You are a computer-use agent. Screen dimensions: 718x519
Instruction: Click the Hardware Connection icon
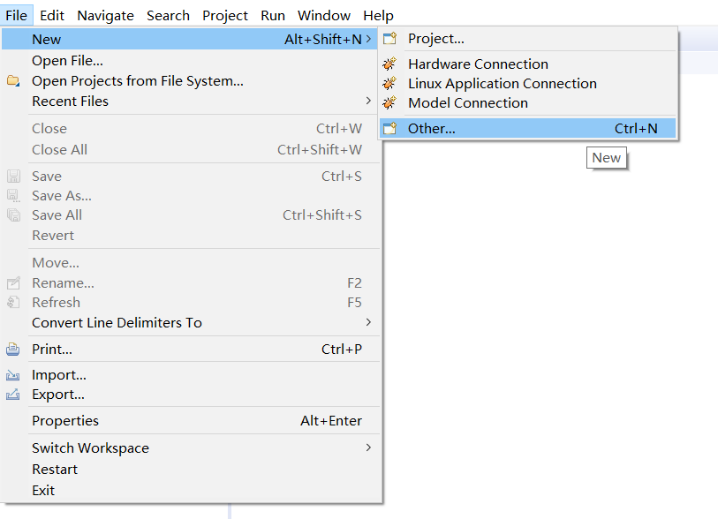coord(390,64)
